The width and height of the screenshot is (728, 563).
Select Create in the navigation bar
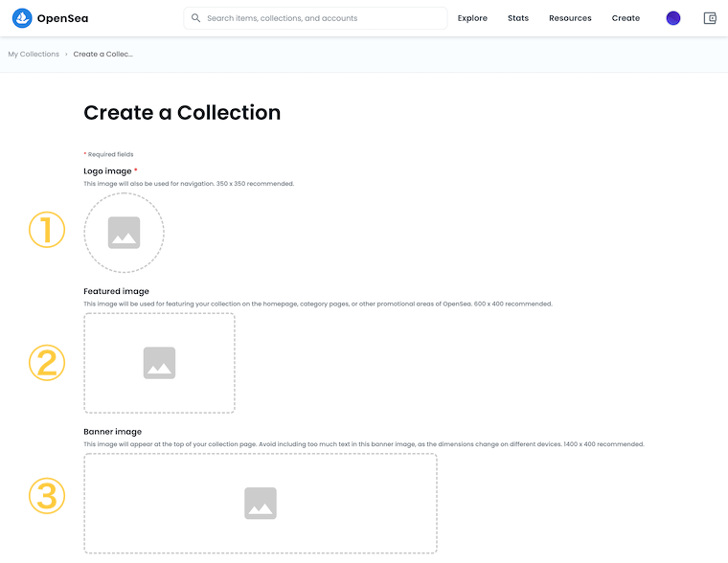tap(626, 18)
